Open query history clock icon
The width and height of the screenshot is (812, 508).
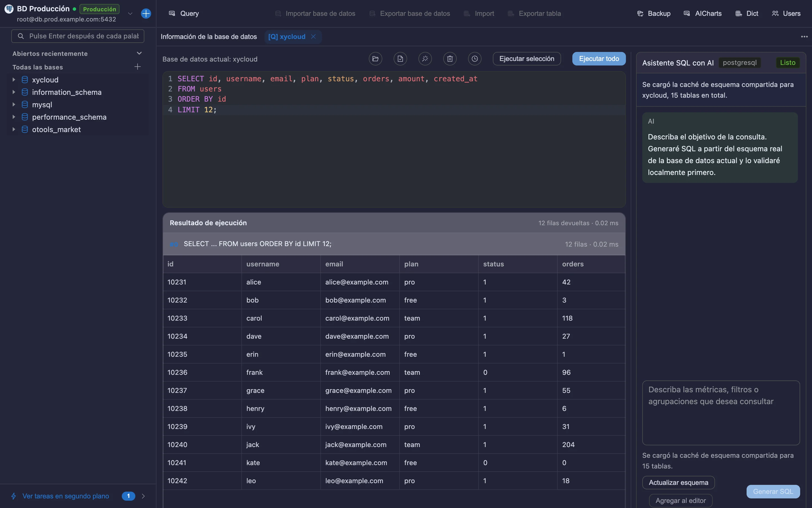point(475,59)
